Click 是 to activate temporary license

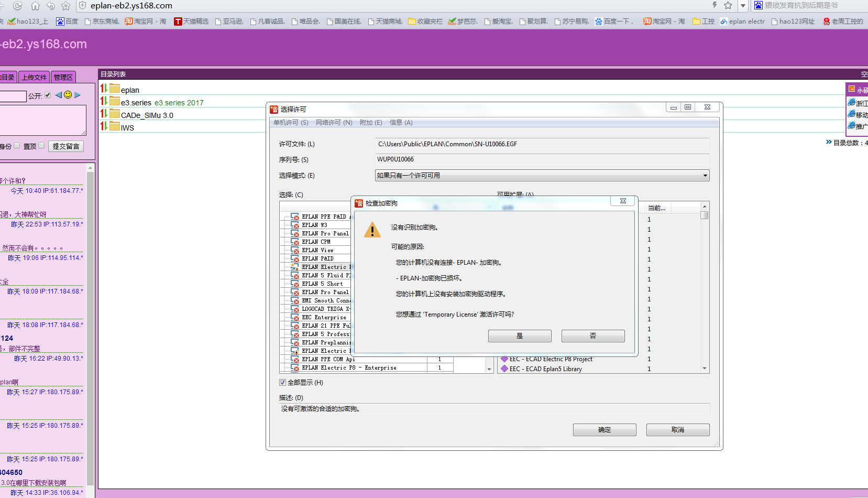click(519, 336)
